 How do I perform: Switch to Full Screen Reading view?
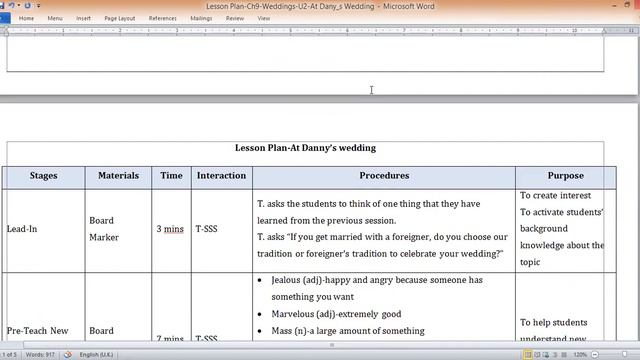click(537, 355)
